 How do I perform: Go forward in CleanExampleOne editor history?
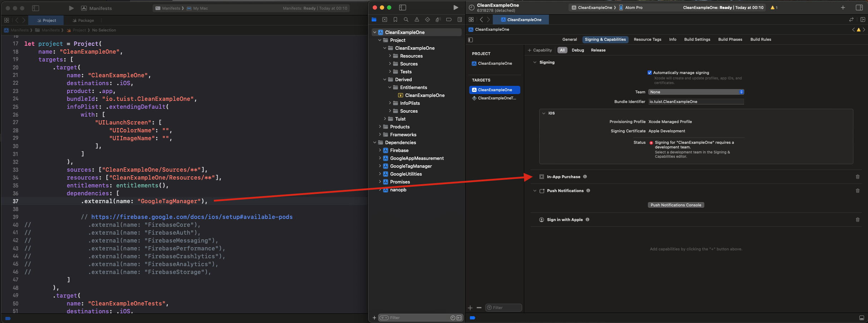(488, 20)
